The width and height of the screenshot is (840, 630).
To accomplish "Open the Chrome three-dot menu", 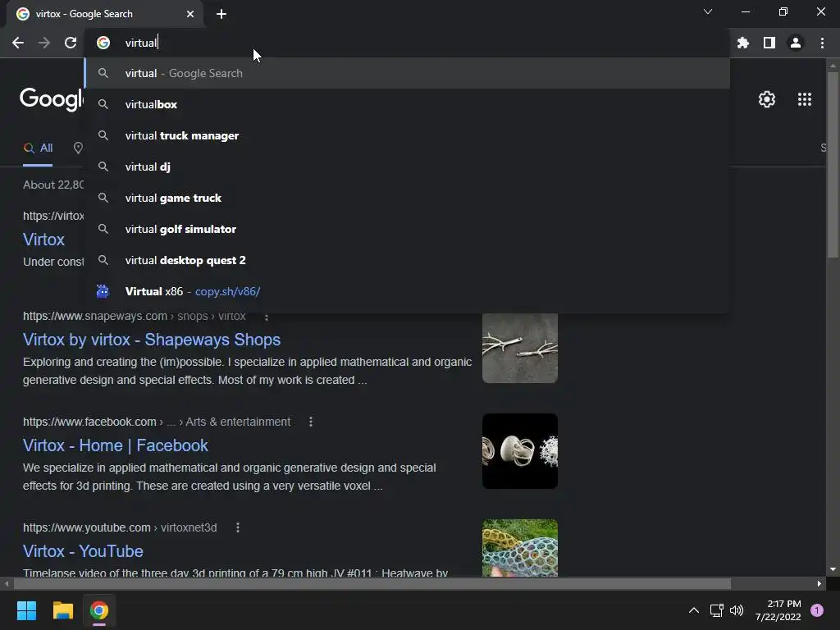I will click(822, 43).
